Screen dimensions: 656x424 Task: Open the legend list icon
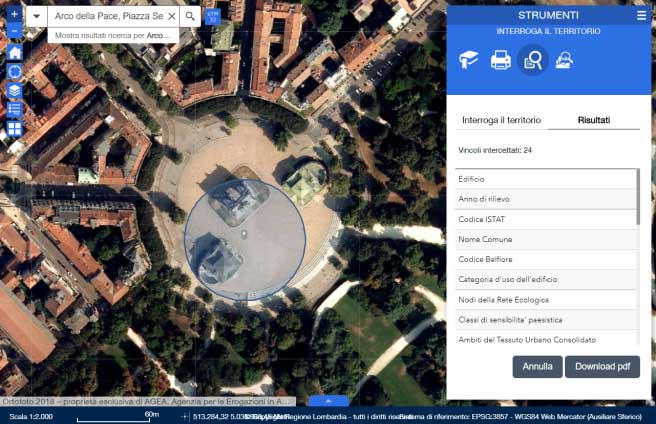tap(15, 110)
